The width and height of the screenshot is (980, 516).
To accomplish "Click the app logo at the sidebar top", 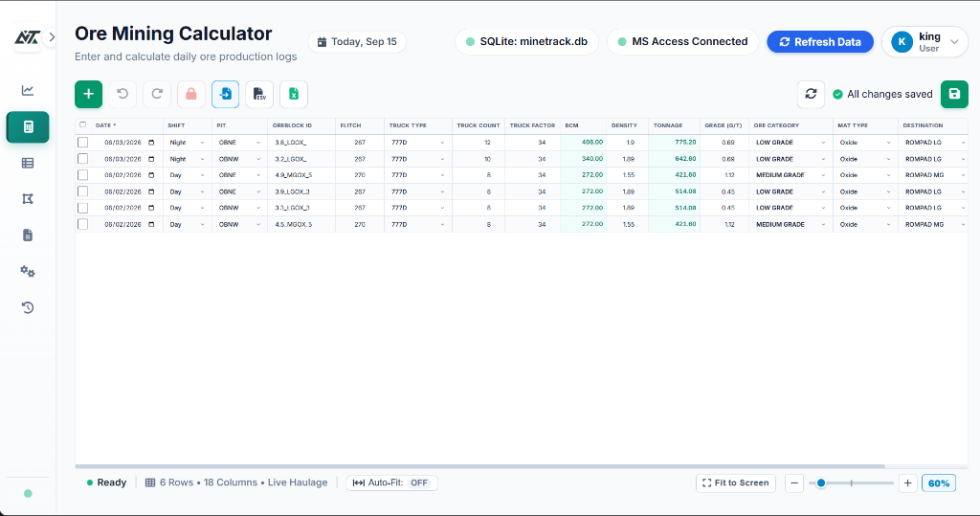I will click(28, 37).
